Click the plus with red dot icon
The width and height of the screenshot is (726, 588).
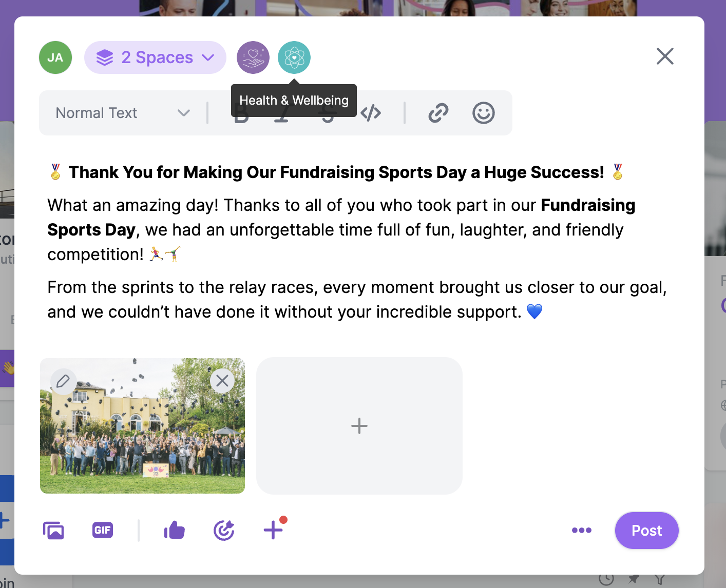(274, 530)
